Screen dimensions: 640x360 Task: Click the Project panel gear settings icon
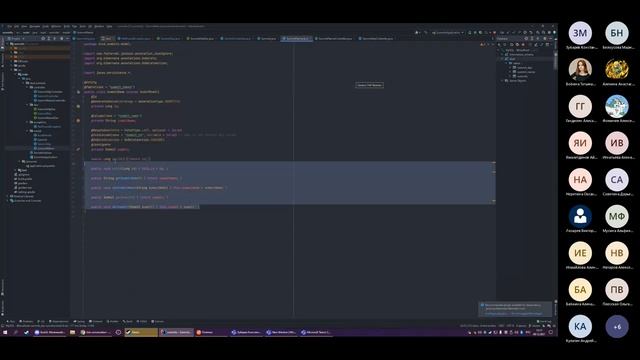[62, 38]
